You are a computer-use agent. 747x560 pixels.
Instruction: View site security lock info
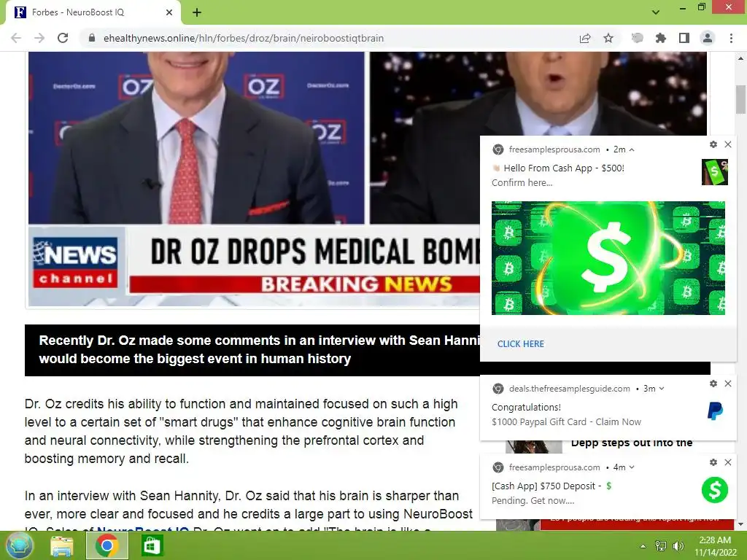92,38
